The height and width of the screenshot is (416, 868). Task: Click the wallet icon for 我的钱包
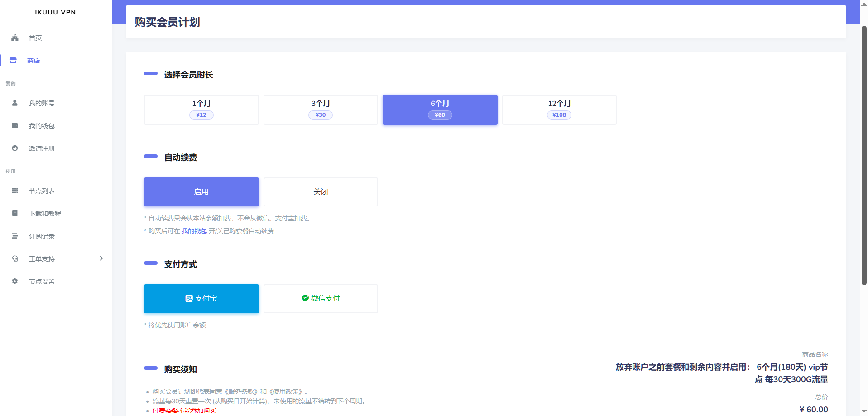tap(15, 126)
